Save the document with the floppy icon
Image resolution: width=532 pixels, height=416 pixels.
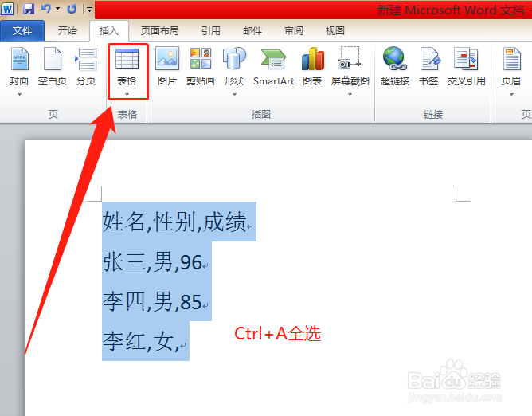point(29,9)
